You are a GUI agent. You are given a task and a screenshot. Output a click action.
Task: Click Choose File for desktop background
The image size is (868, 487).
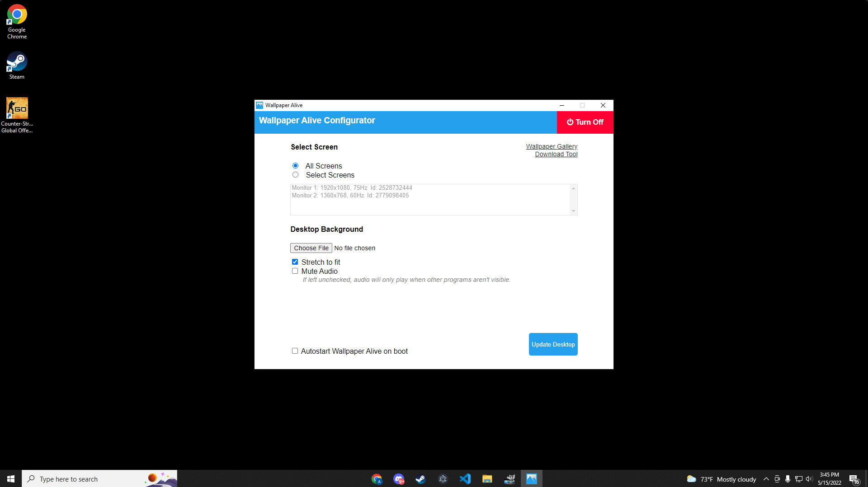pyautogui.click(x=311, y=248)
